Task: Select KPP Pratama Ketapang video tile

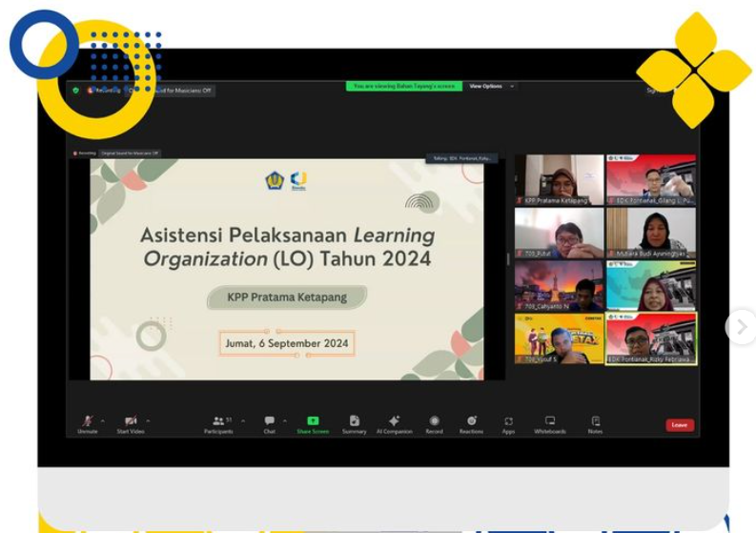Action: 560,180
